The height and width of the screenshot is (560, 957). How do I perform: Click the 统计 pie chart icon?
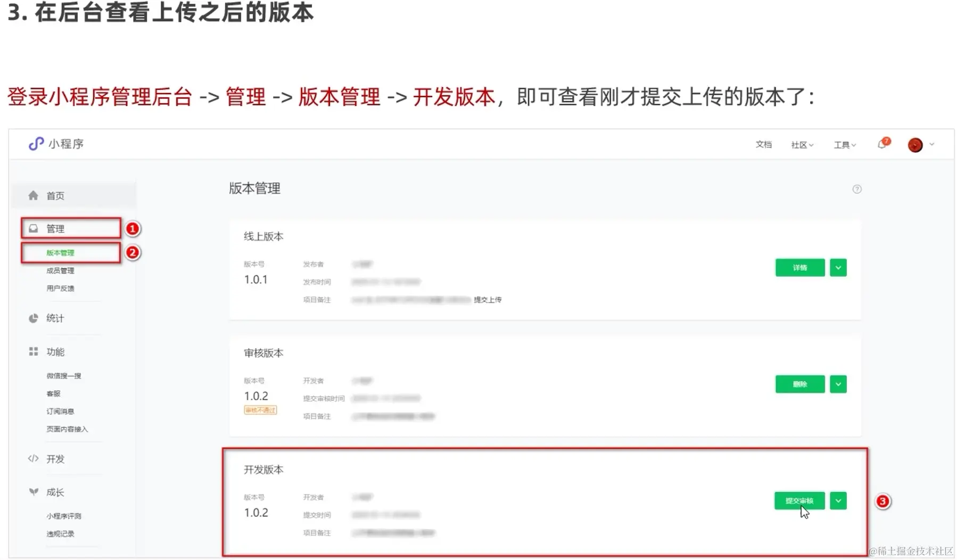pos(34,318)
